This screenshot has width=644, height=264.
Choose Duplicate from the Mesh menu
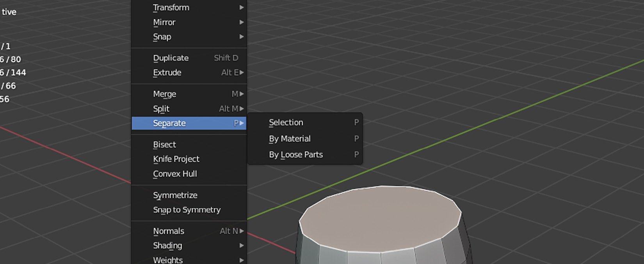(x=189, y=58)
